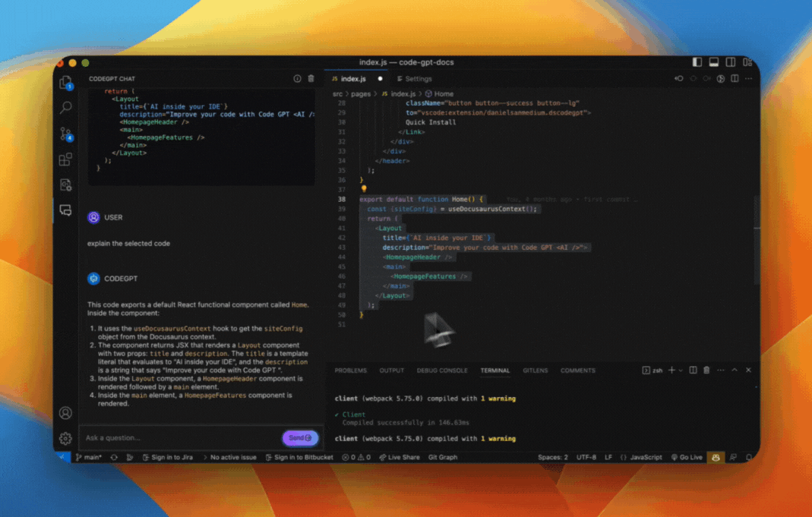This screenshot has width=812, height=517.
Task: Open the Problems panel tab
Action: point(351,370)
